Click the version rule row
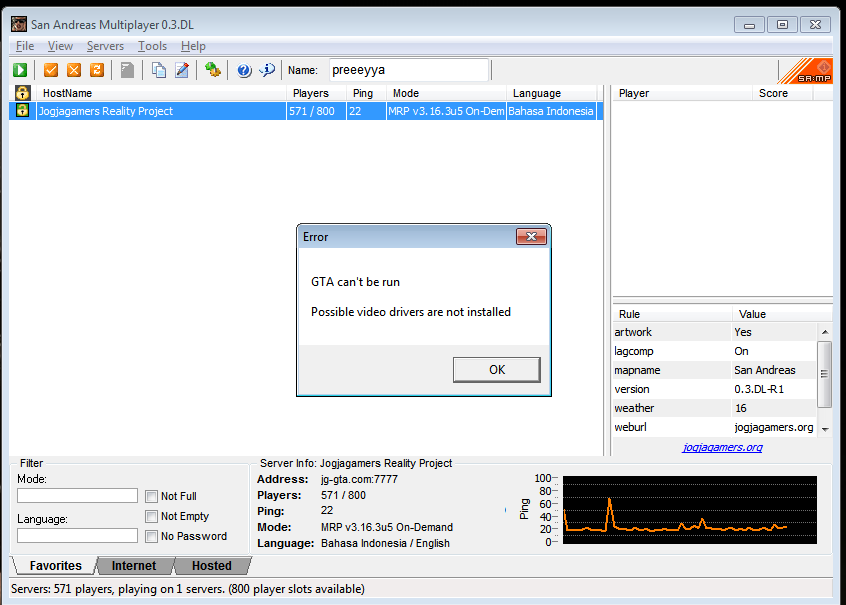 (715, 389)
